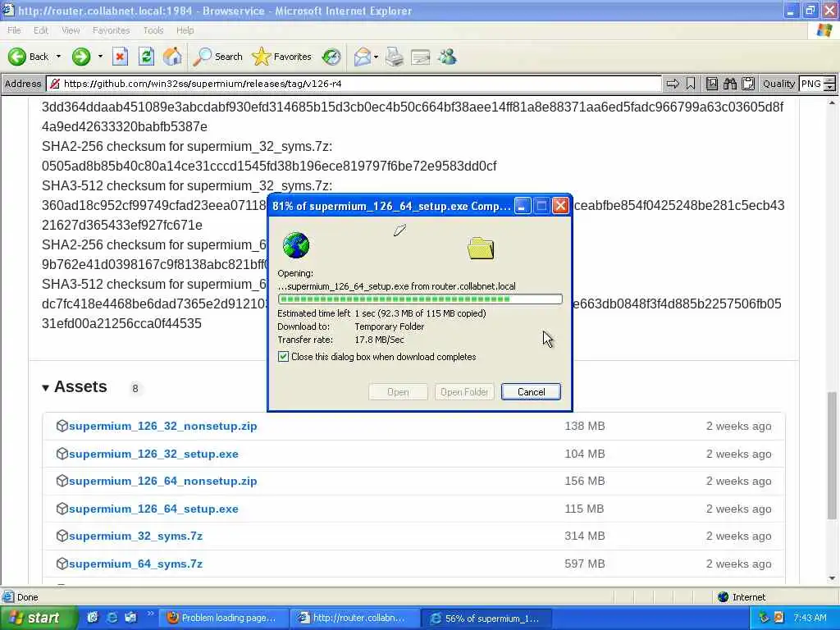840x630 pixels.
Task: Click the 115 MB size text
Action: click(584, 509)
